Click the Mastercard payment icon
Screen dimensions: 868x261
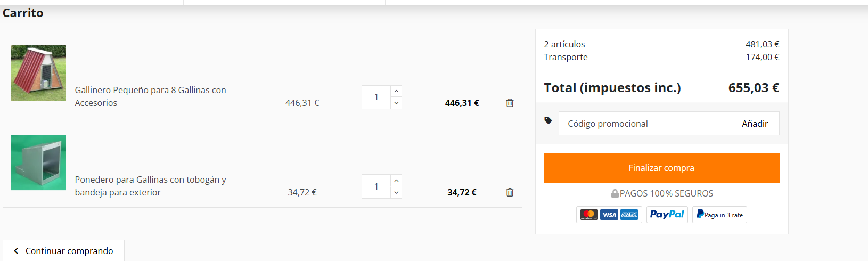[589, 215]
